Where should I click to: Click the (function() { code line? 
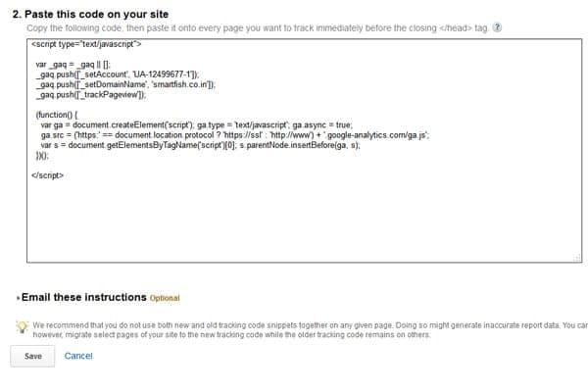point(57,115)
